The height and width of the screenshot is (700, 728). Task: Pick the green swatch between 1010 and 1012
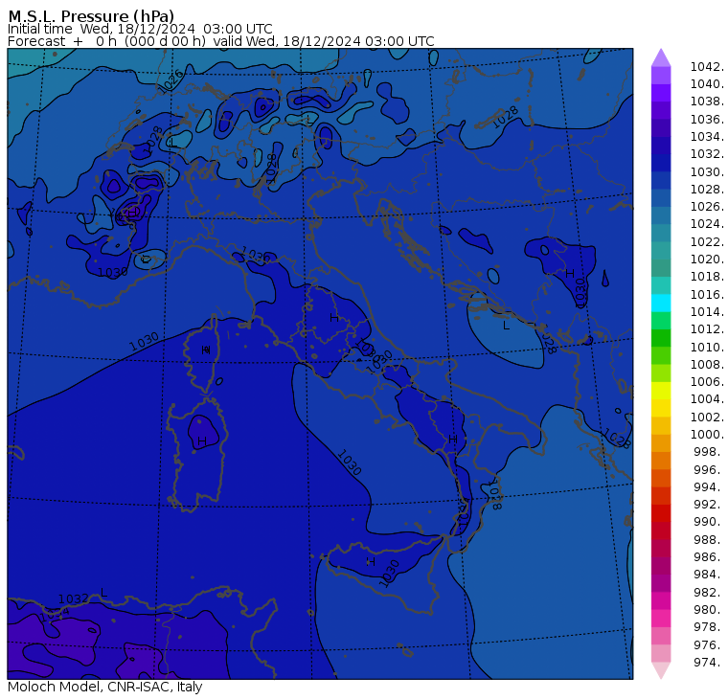(661, 338)
